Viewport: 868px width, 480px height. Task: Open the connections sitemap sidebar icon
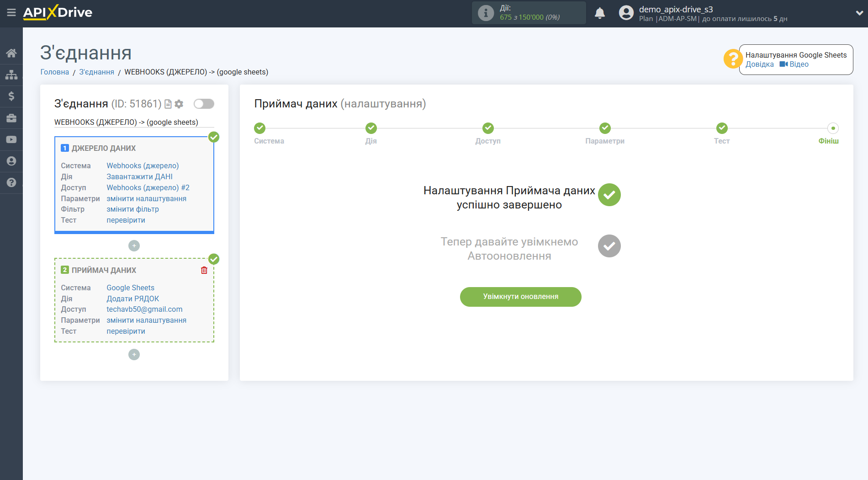pos(11,75)
